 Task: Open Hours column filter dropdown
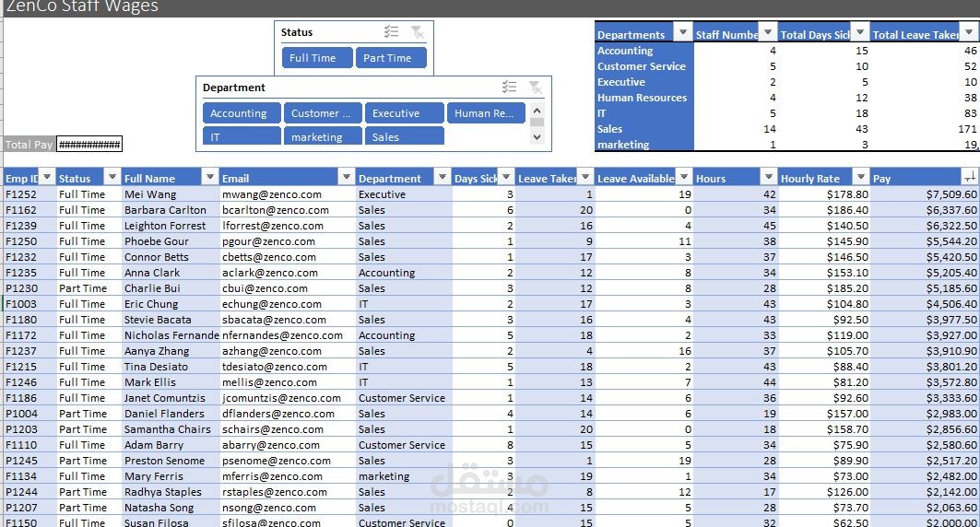pyautogui.click(x=768, y=177)
